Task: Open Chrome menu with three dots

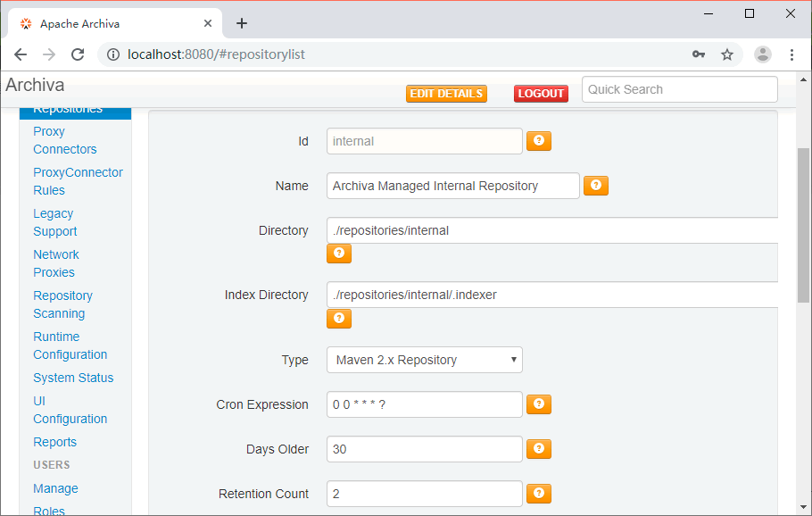Action: 791,54
